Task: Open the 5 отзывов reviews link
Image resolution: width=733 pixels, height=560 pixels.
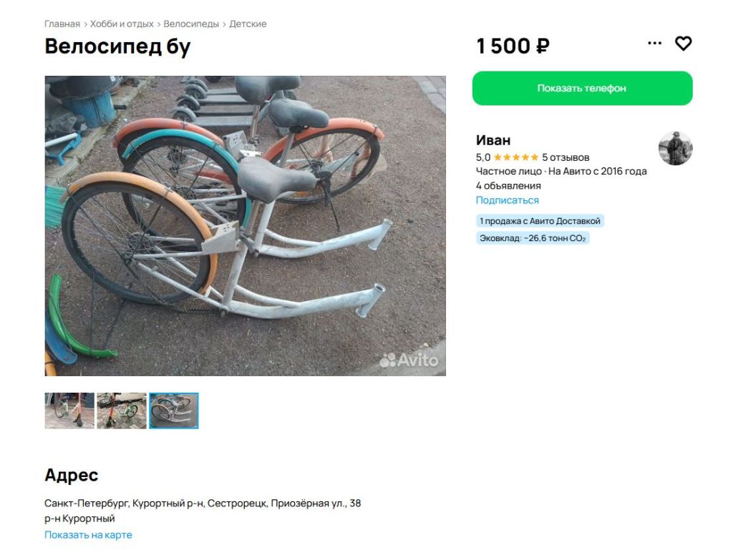Action: click(565, 157)
